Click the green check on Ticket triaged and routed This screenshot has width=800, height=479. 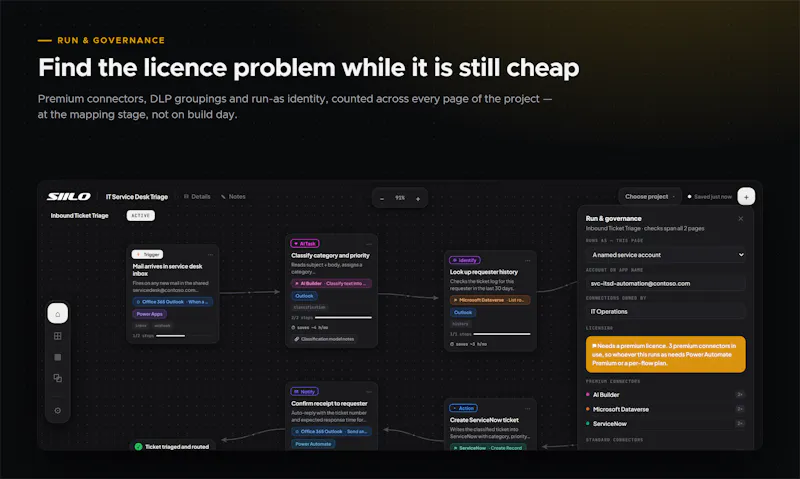138,446
